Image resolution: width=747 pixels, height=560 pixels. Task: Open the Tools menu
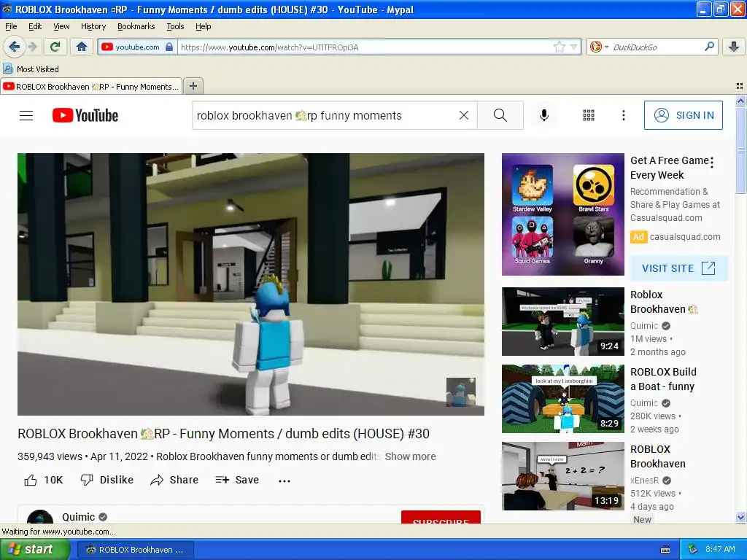(175, 26)
